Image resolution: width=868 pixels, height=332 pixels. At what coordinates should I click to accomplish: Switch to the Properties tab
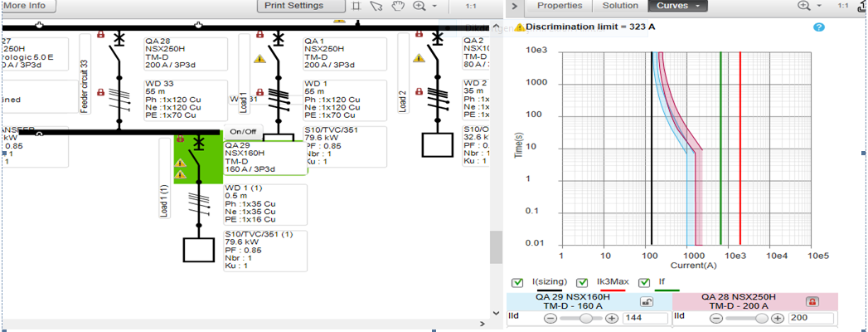[x=560, y=6]
